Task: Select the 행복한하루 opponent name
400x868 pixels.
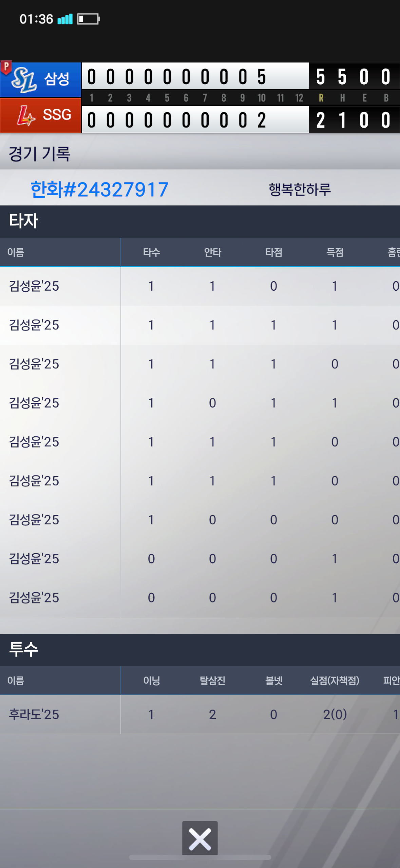Action: 299,189
